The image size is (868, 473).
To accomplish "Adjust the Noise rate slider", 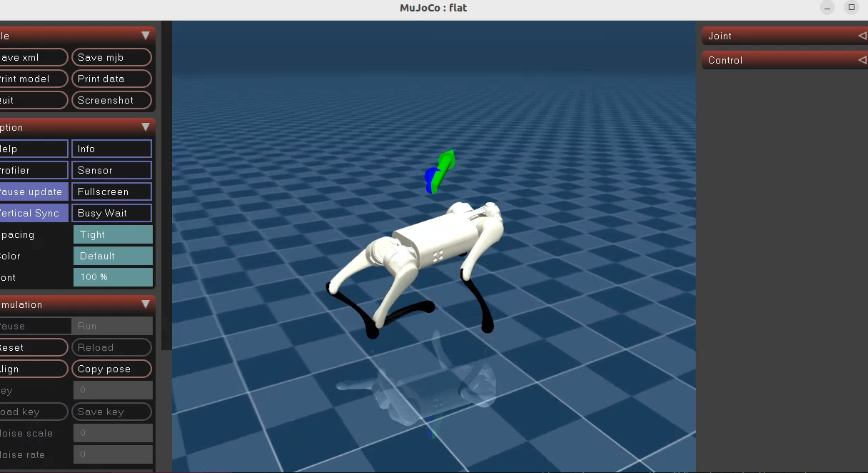I will click(113, 454).
